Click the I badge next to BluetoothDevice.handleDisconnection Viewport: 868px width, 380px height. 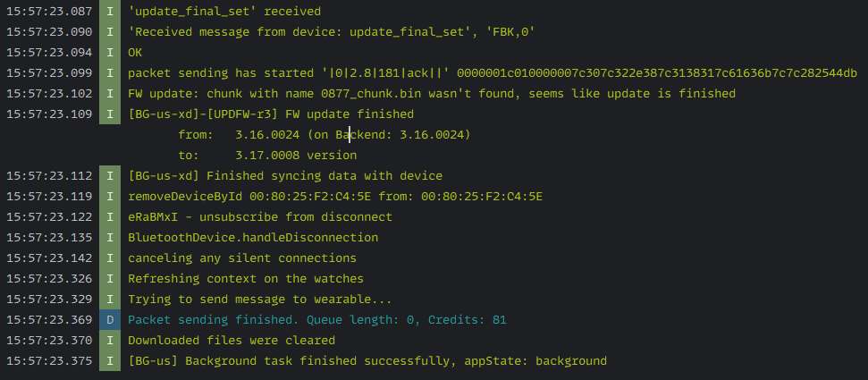tap(109, 238)
